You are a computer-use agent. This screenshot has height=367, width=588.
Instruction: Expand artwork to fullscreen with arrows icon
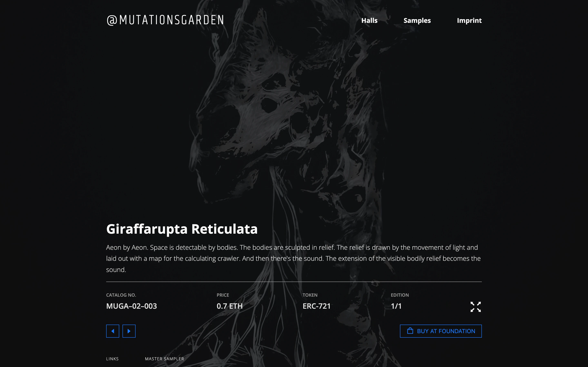click(475, 307)
